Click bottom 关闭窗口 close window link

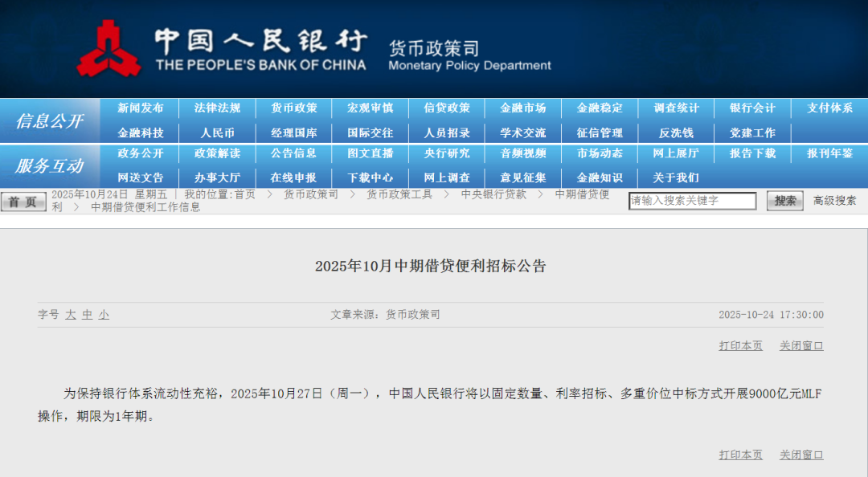click(801, 455)
